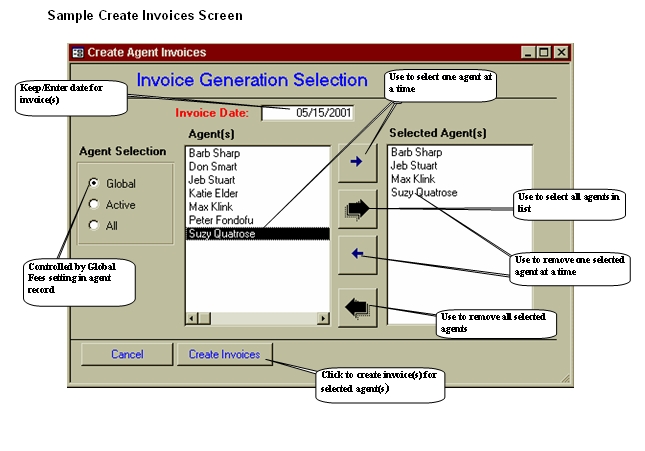Select Barb Sharp in Selected Agent(s) list

(459, 152)
